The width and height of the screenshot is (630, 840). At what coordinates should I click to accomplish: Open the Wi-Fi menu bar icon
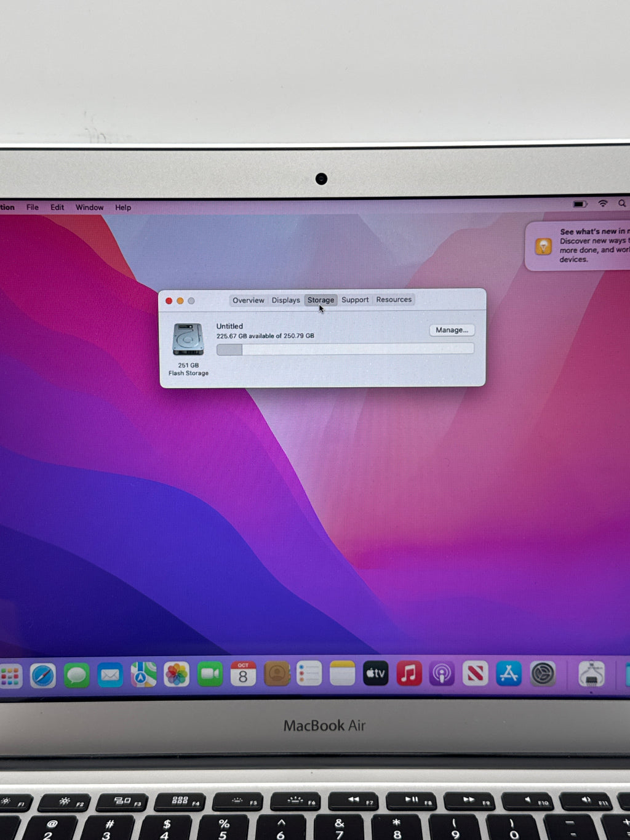[x=603, y=204]
